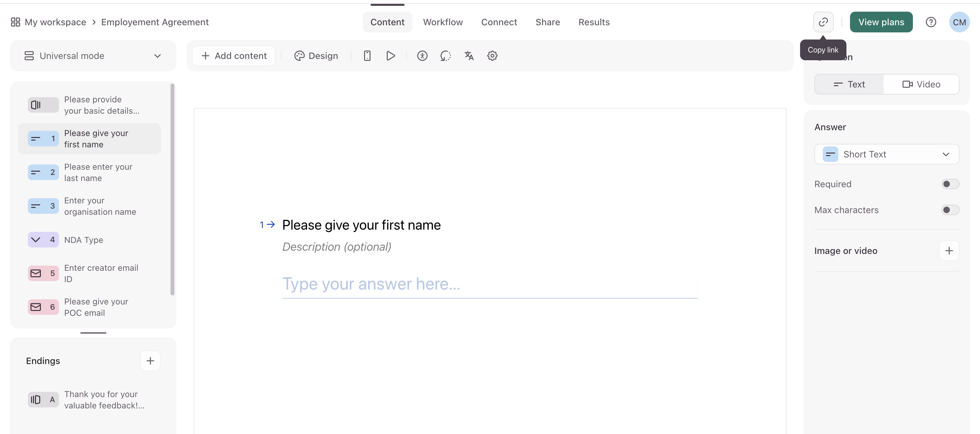980x434 pixels.
Task: Open mobile preview device icon
Action: (x=367, y=56)
